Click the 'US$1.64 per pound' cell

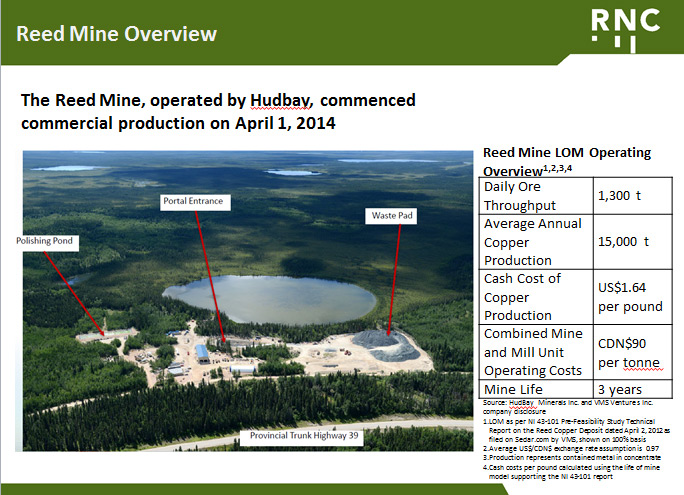[x=633, y=297]
